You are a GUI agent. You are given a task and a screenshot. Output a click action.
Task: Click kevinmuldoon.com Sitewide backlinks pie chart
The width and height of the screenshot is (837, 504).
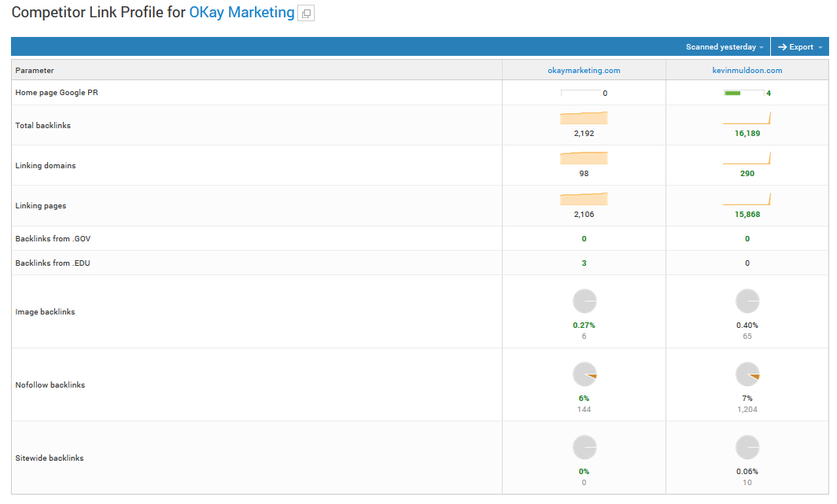coord(747,447)
